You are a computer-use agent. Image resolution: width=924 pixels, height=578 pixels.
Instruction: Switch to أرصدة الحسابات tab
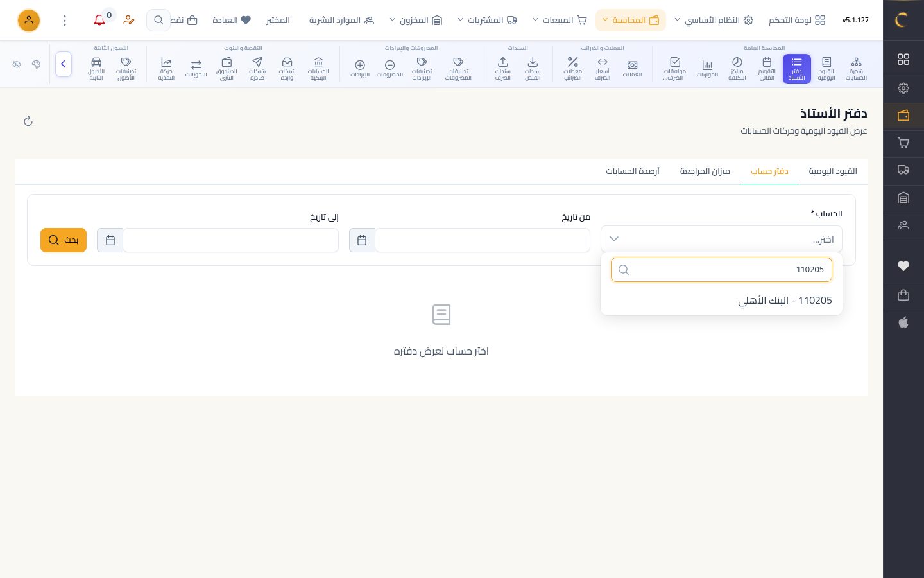633,171
